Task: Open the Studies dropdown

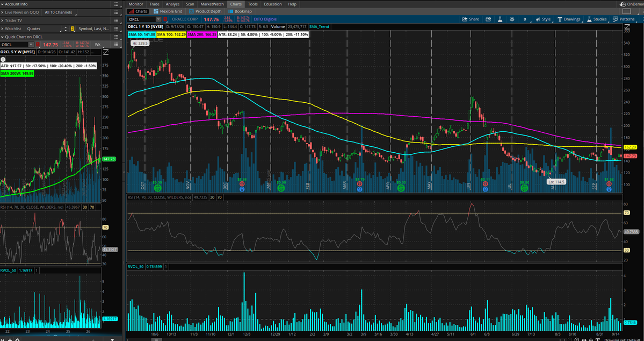Action: pyautogui.click(x=597, y=19)
